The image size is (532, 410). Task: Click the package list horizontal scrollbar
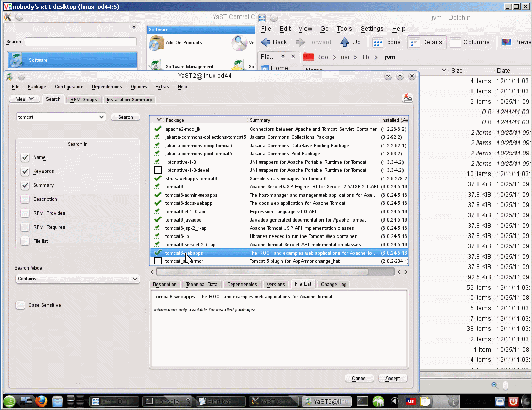[x=262, y=272]
